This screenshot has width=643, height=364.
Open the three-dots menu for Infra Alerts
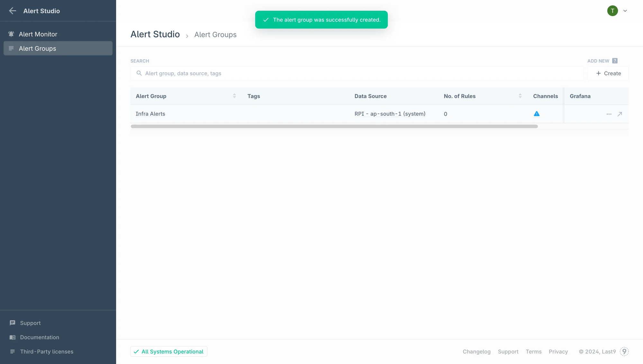[x=609, y=114]
